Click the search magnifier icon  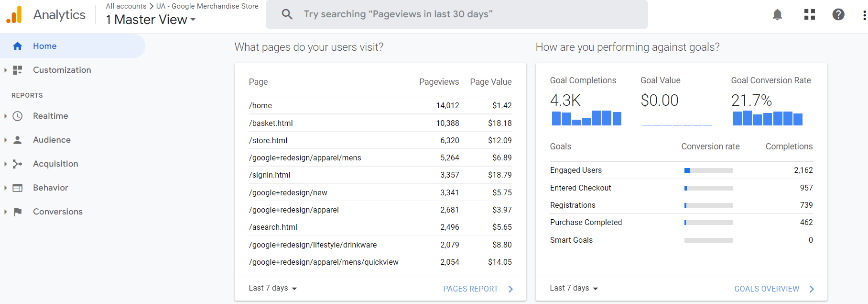click(287, 14)
